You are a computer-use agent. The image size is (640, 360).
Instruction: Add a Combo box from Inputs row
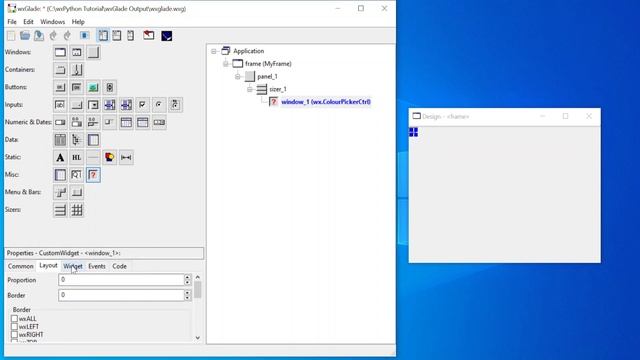(x=93, y=105)
